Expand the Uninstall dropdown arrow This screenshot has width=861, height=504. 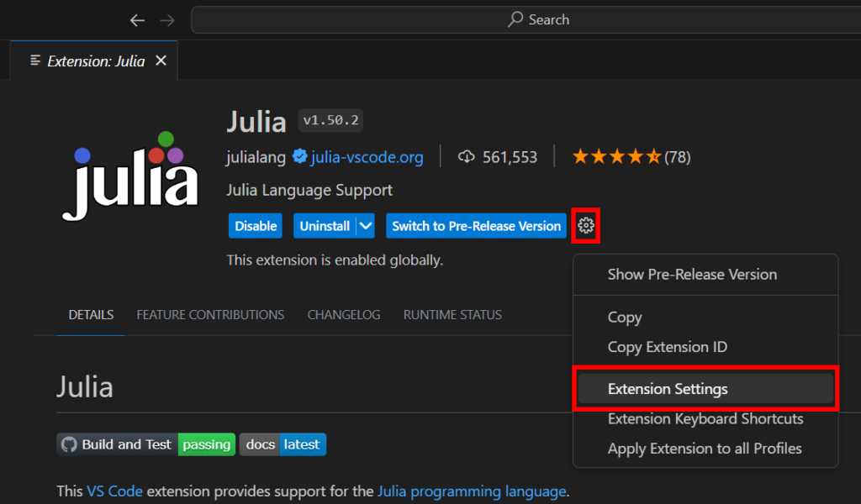pos(366,226)
